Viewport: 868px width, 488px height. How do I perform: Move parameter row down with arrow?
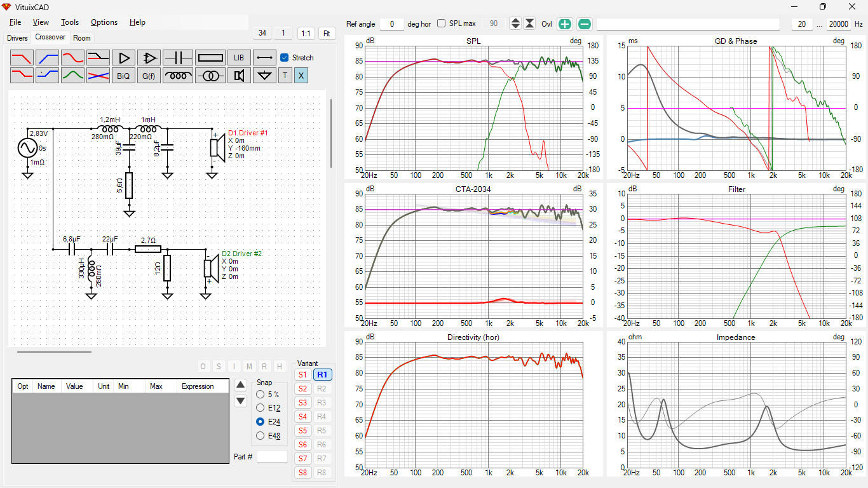coord(240,401)
